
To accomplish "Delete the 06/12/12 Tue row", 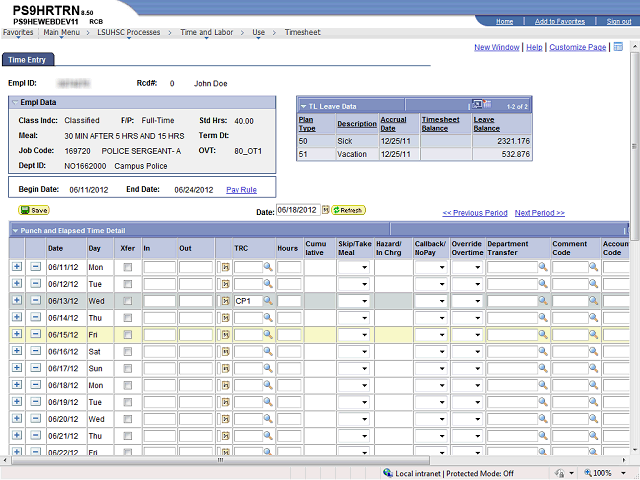I will (x=35, y=284).
